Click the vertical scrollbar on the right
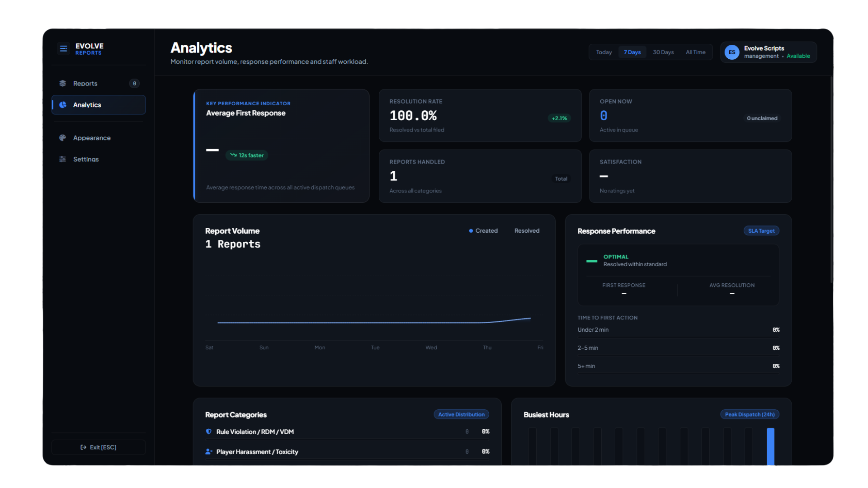The height and width of the screenshot is (488, 868). [831, 180]
